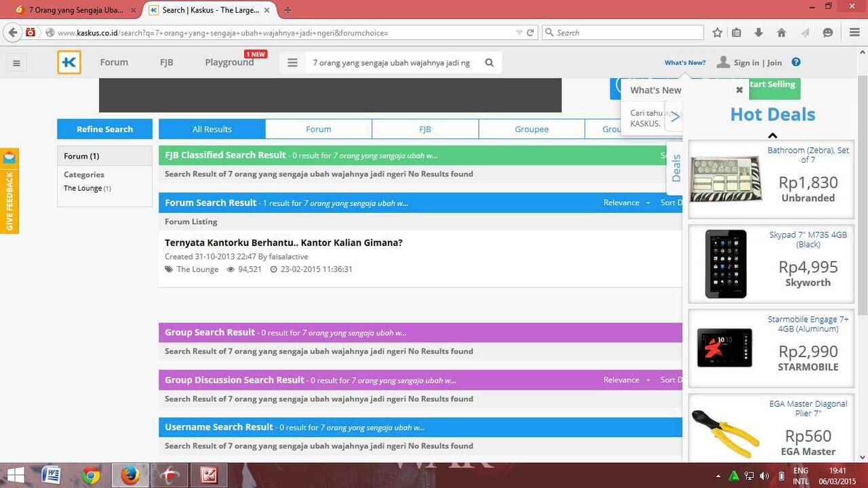Click the Kaskus logo icon
This screenshot has width=868, height=488.
[69, 62]
